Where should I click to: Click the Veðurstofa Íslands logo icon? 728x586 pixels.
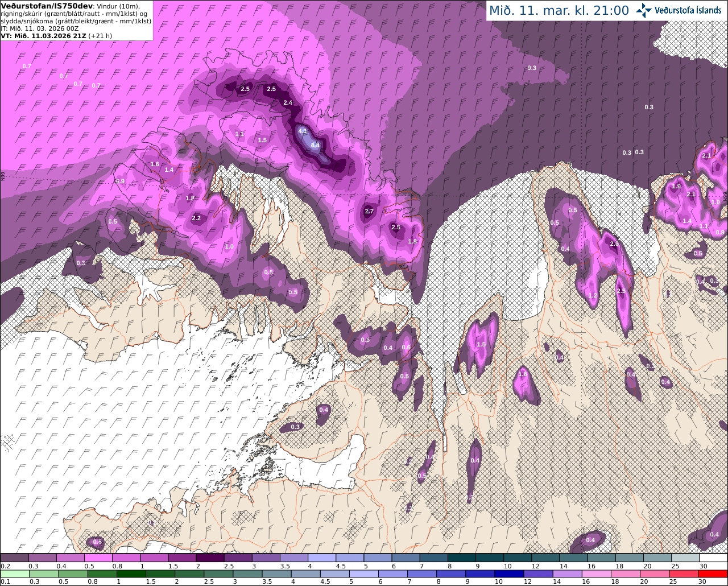coord(644,10)
